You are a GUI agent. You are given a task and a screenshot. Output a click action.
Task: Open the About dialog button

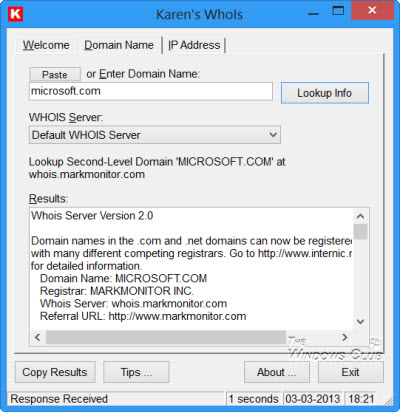tap(277, 372)
